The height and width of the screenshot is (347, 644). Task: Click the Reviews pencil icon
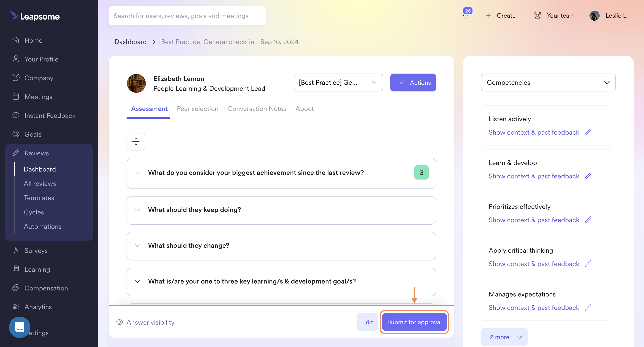[16, 153]
